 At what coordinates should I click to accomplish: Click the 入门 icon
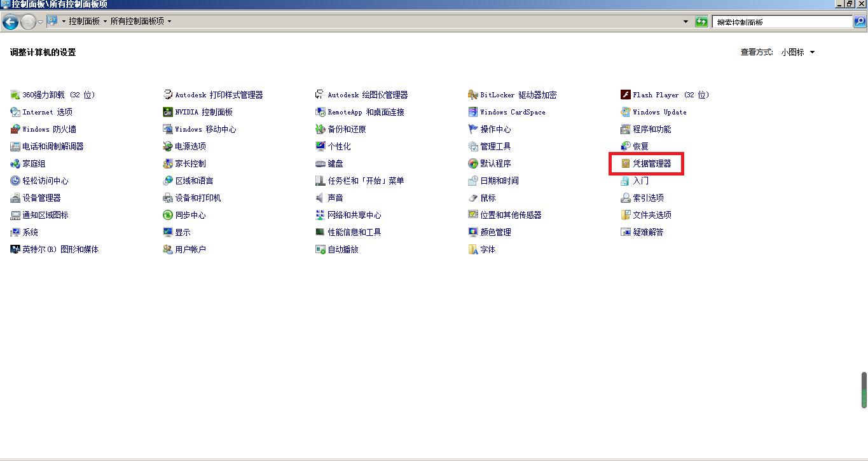[x=626, y=181]
